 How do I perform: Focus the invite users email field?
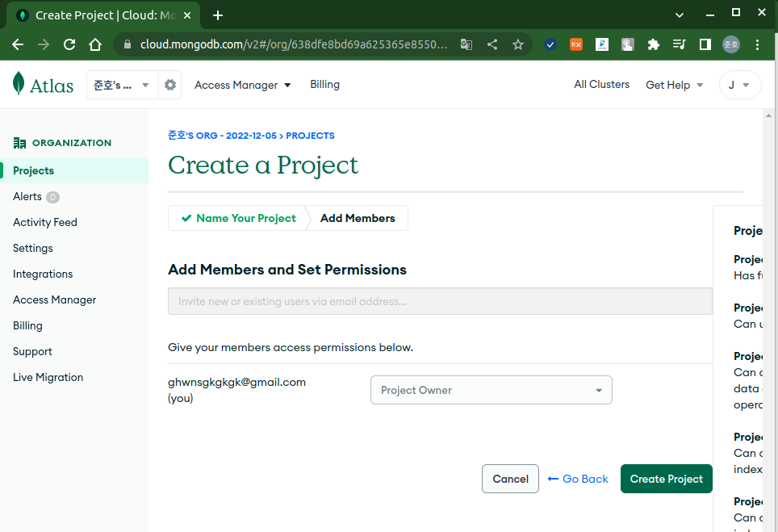[x=440, y=301]
